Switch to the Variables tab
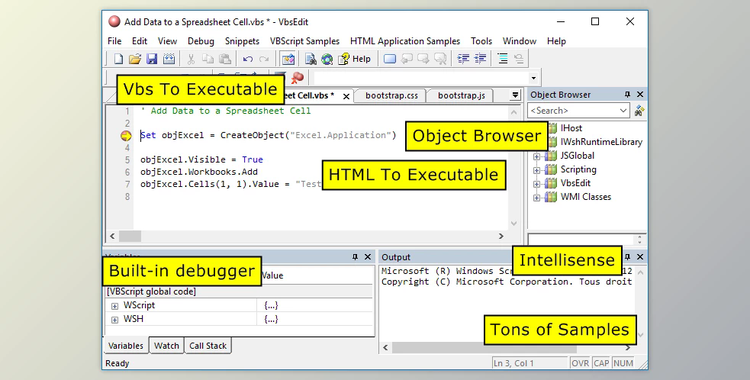The image size is (750, 380). coord(125,346)
